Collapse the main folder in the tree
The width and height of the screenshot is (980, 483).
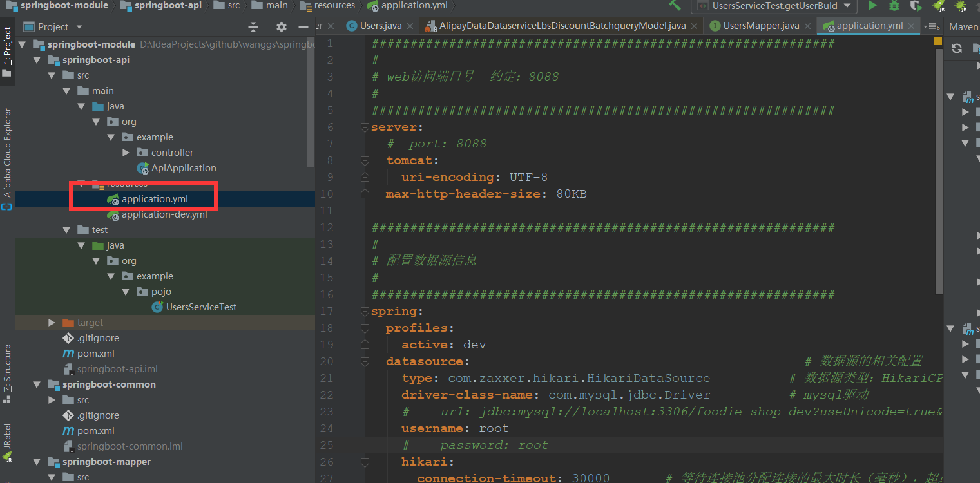point(66,91)
